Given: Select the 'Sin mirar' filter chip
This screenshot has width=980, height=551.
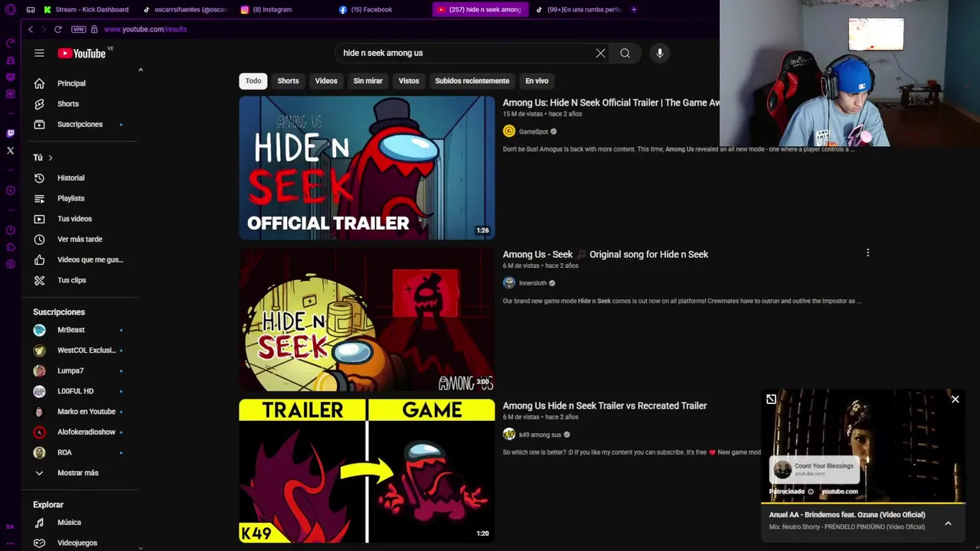Looking at the screenshot, I should click(367, 81).
